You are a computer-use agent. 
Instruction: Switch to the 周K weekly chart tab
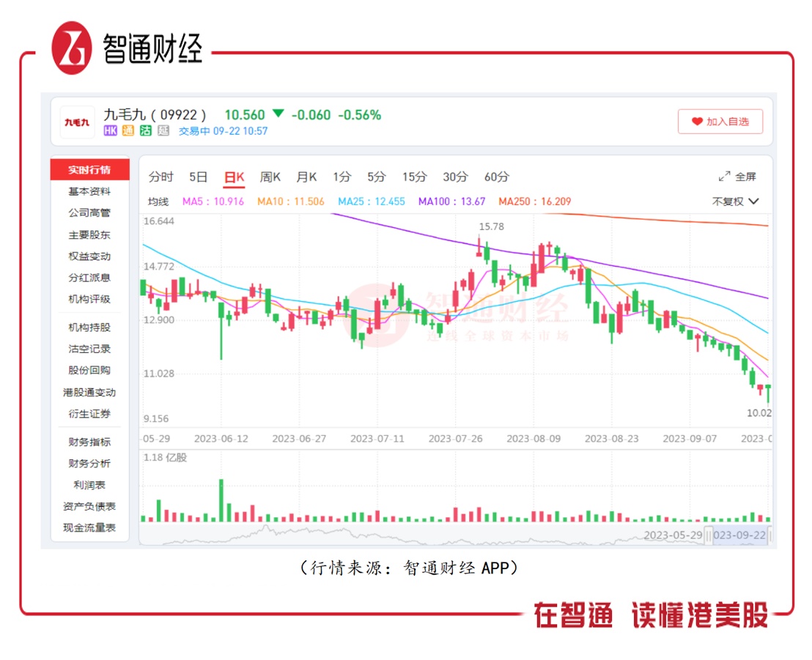(x=270, y=177)
